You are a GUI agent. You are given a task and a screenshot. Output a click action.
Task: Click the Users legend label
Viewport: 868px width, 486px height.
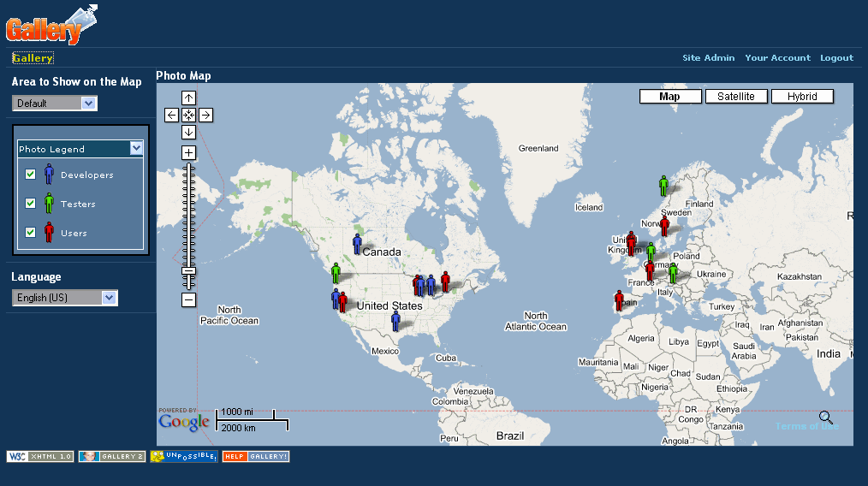point(74,234)
